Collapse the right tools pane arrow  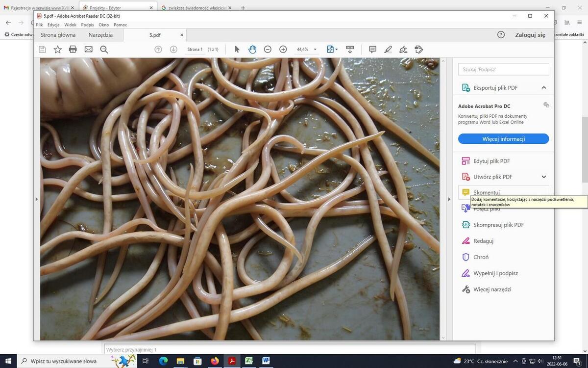tap(449, 199)
